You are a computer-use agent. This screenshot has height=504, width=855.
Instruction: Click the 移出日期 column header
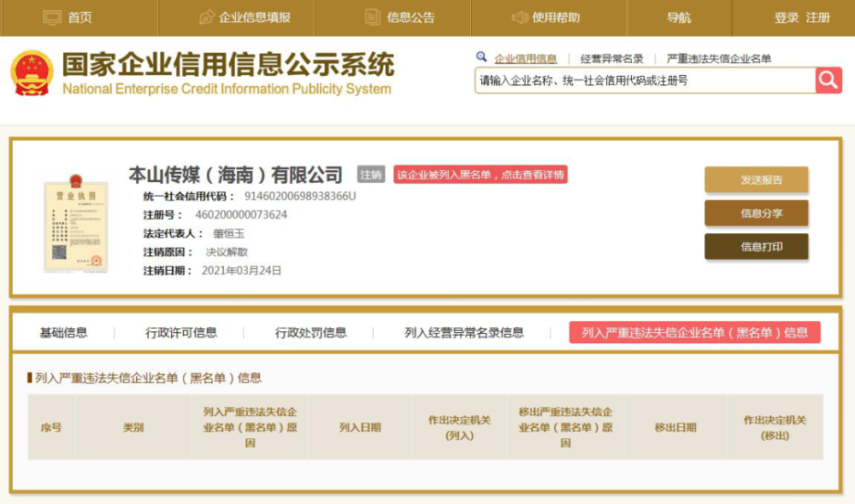point(675,428)
